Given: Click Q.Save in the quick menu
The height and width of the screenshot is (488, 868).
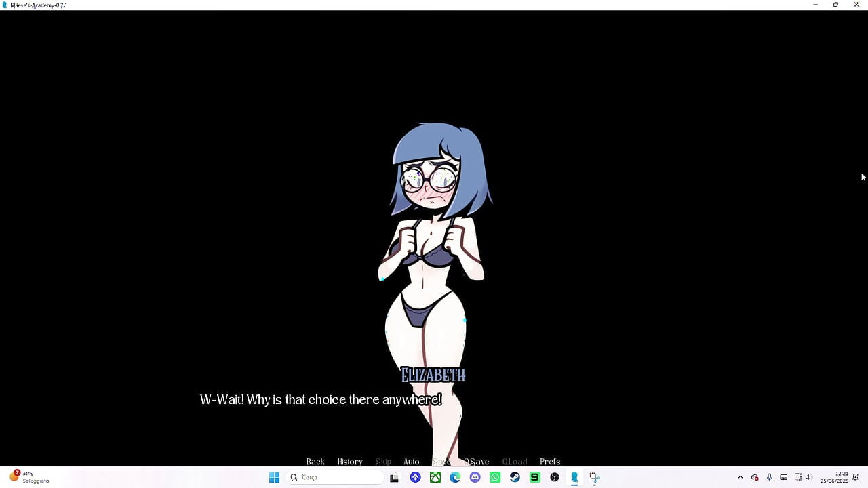Looking at the screenshot, I should click(x=476, y=462).
